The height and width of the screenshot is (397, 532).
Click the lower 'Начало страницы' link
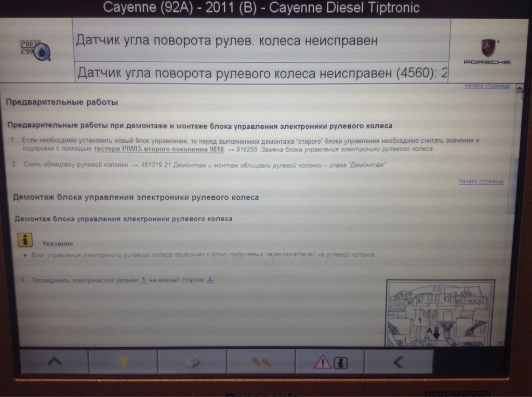(481, 182)
